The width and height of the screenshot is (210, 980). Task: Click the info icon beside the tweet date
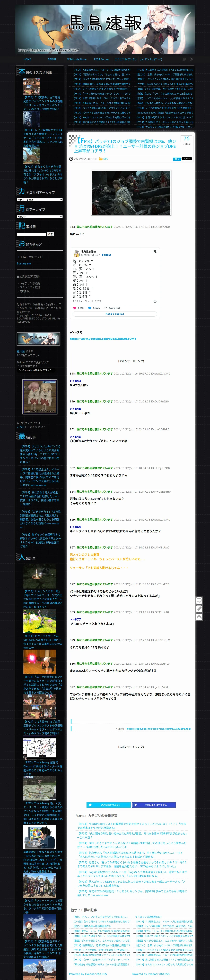pos(155,301)
